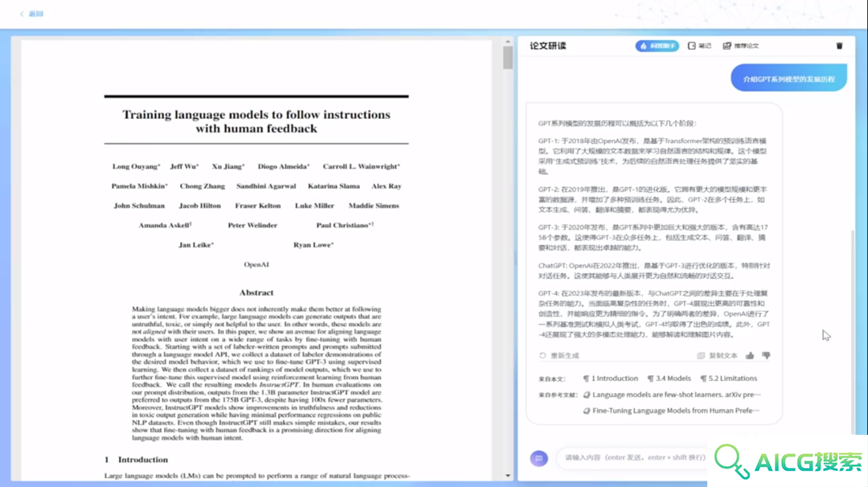The height and width of the screenshot is (487, 868).
Task: Open the 推荐论文 tab
Action: 741,46
